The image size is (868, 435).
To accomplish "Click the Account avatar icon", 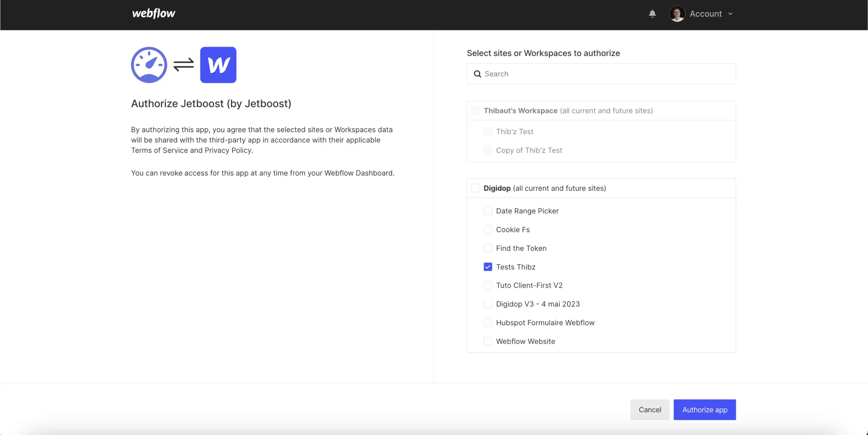I will coord(677,13).
